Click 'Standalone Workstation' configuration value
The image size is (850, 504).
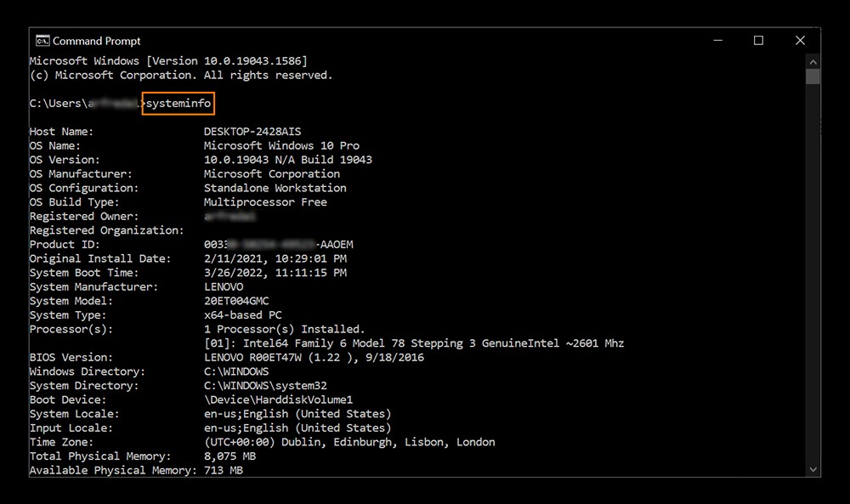(x=275, y=188)
